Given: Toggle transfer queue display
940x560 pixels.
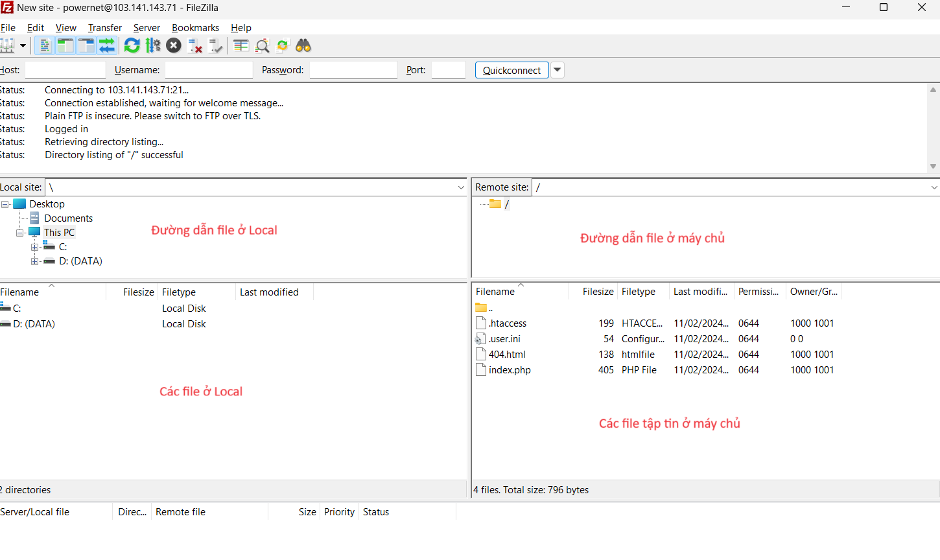Looking at the screenshot, I should (107, 45).
